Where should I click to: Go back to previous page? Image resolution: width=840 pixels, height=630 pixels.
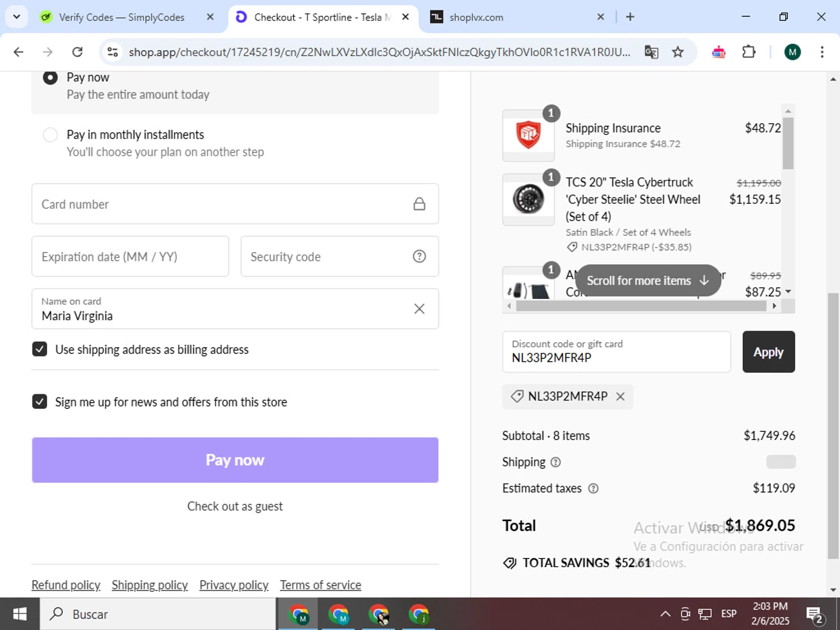[x=18, y=52]
